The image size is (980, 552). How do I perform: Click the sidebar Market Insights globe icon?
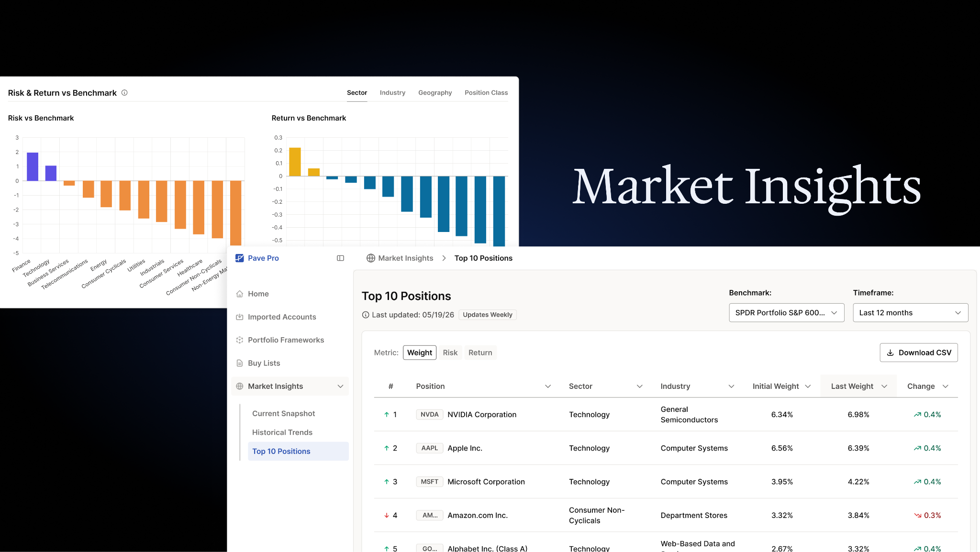click(240, 386)
